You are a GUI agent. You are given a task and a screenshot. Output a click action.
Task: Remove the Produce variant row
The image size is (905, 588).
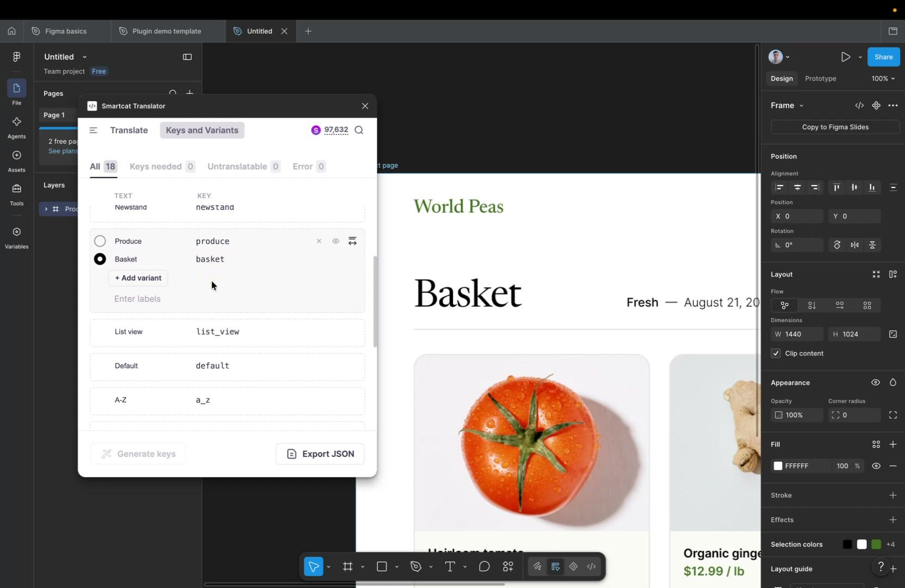pyautogui.click(x=319, y=241)
